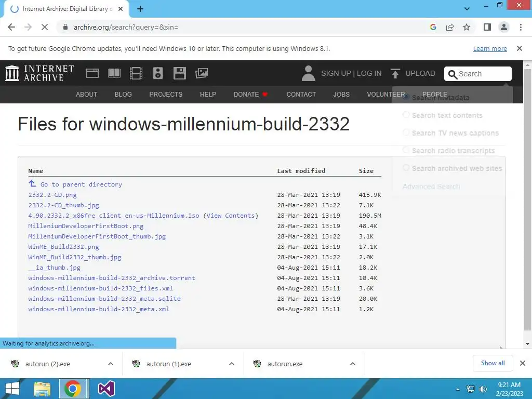The image size is (532, 399).
Task: Open the Web (Wayback) media icon
Action: pyautogui.click(x=92, y=73)
